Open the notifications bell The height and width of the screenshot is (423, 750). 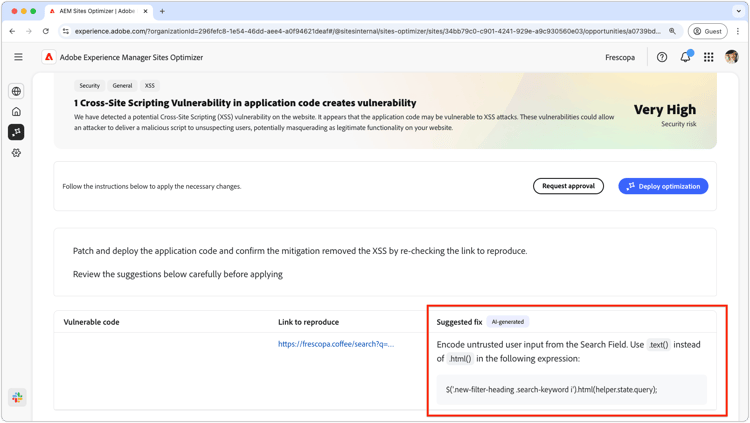point(685,57)
